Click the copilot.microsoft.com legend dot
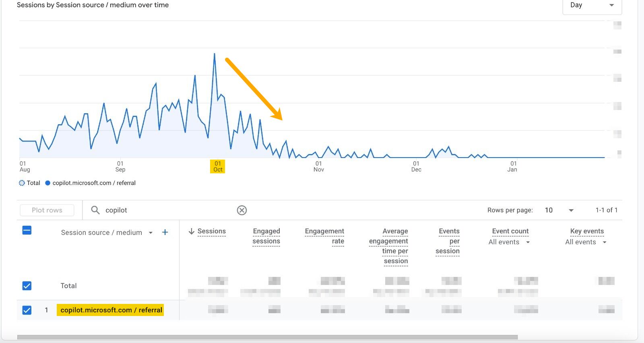The image size is (644, 343). click(x=47, y=183)
